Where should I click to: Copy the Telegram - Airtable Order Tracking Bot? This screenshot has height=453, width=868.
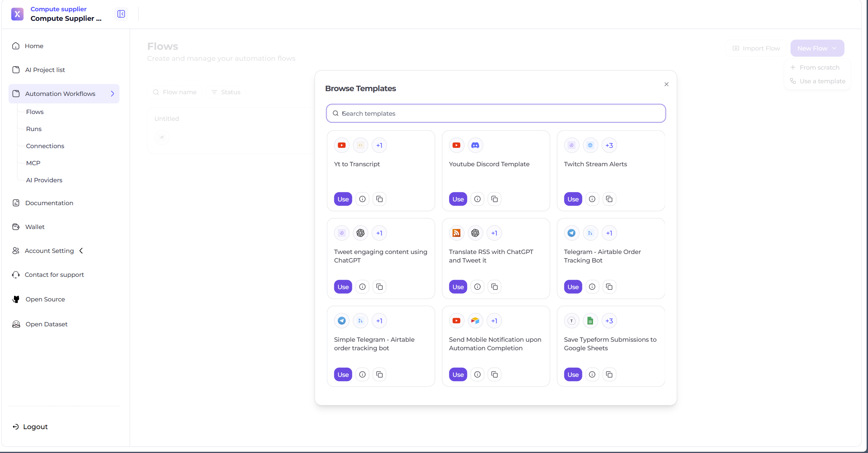coord(609,287)
